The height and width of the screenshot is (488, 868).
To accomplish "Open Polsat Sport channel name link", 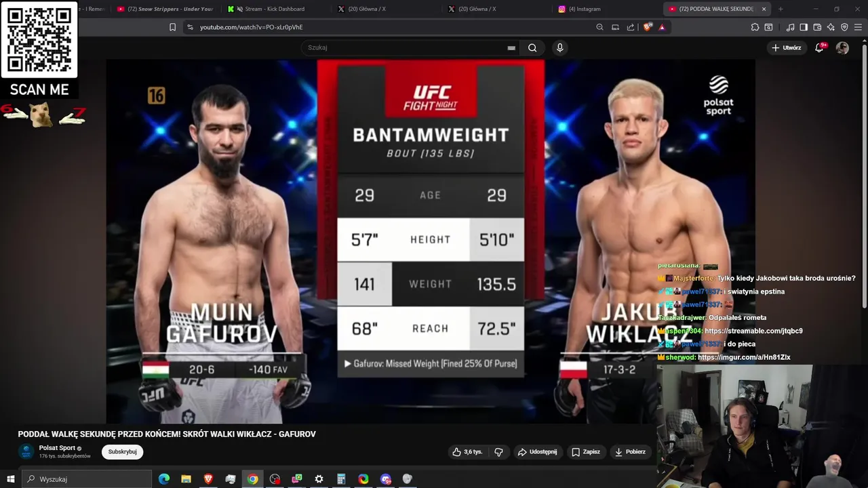I will 57,448.
